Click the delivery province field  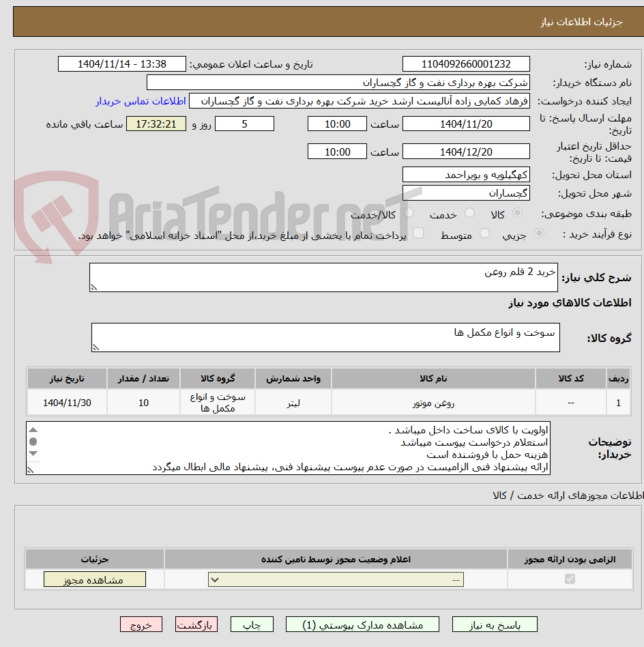click(466, 175)
